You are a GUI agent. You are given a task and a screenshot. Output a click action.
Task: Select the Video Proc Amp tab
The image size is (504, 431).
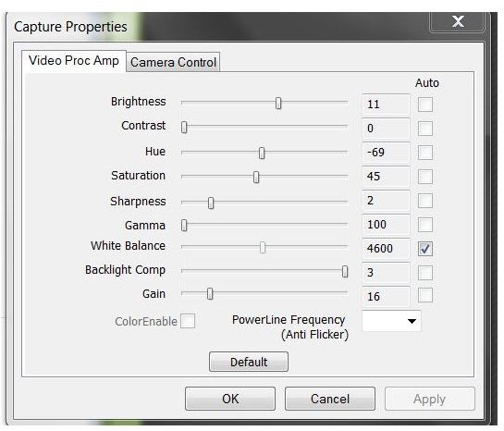[74, 61]
